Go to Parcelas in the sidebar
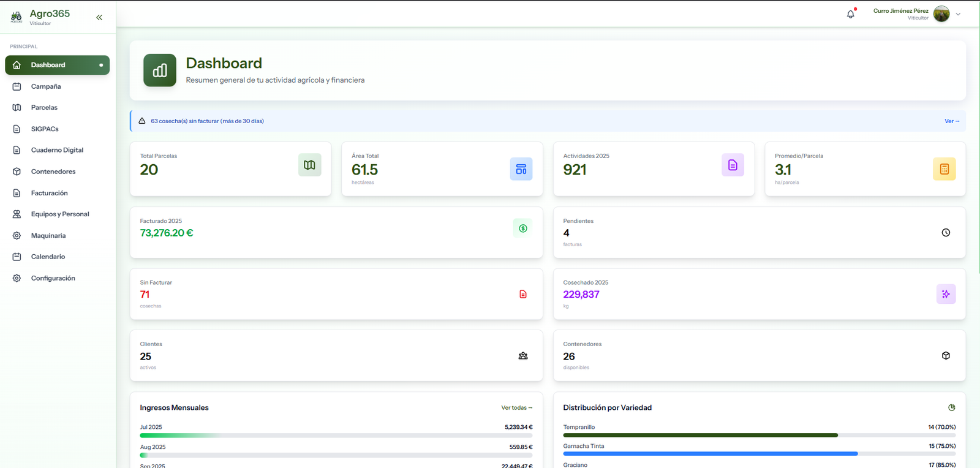 point(44,108)
